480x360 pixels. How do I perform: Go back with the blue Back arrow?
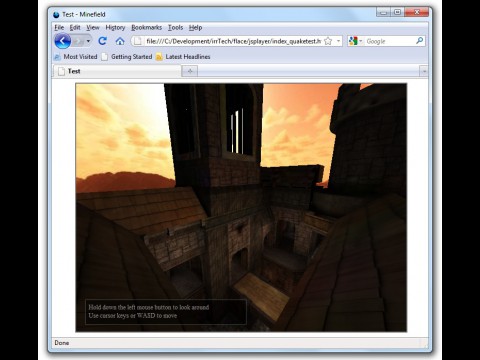(x=63, y=41)
